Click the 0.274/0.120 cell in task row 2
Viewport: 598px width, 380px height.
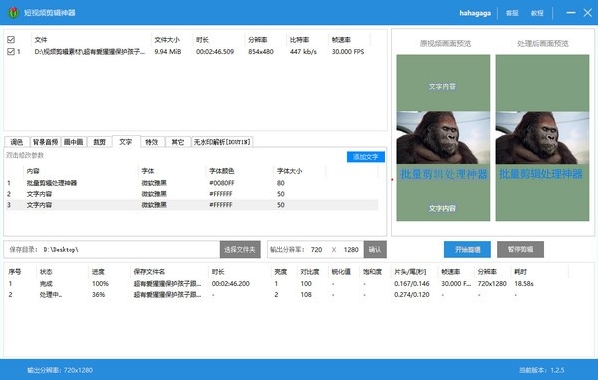point(412,295)
